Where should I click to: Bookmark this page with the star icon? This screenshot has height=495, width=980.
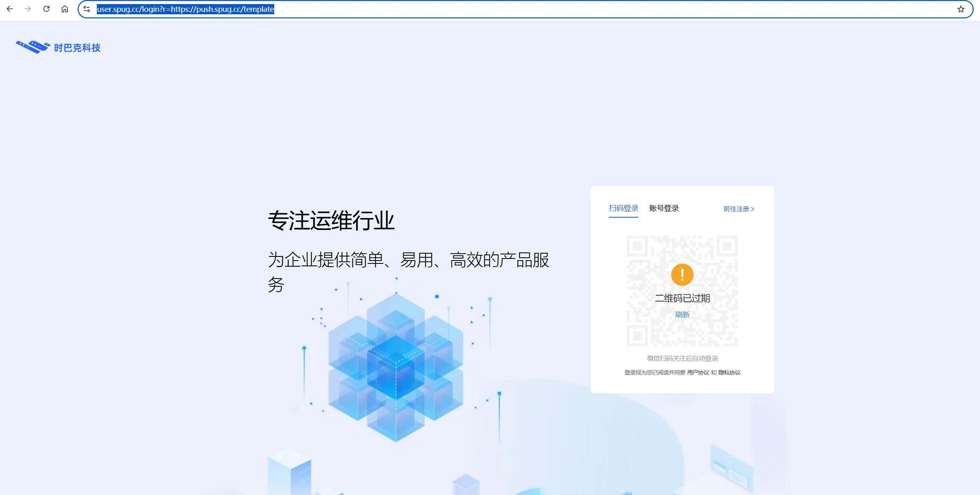click(x=961, y=9)
